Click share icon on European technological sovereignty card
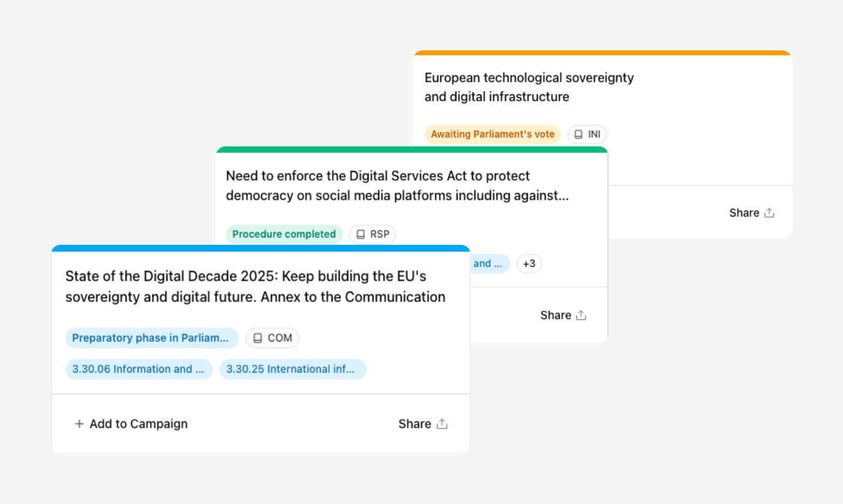 (770, 212)
